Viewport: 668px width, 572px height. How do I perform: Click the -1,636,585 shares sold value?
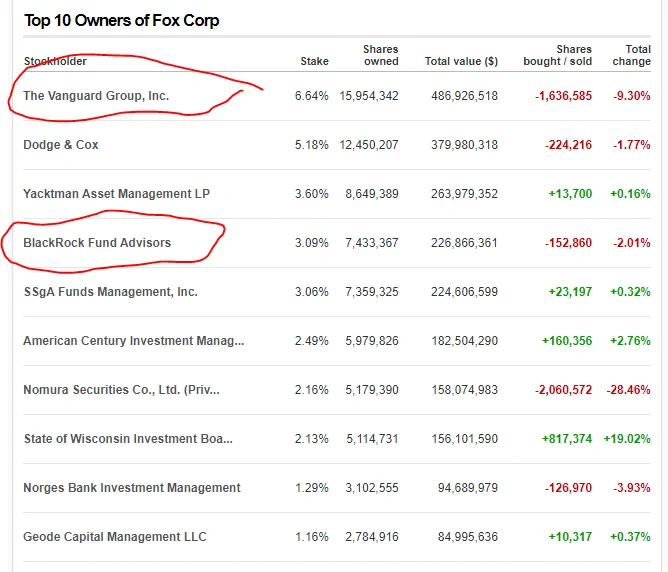[564, 96]
